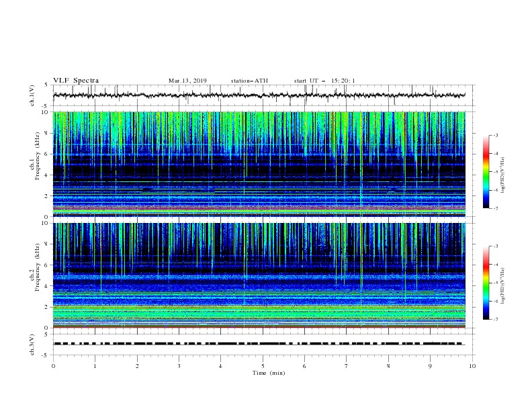The width and height of the screenshot is (532, 411).
Task: Select the ch.1 "Frequency (kHz)" axis title
Action: coord(38,156)
